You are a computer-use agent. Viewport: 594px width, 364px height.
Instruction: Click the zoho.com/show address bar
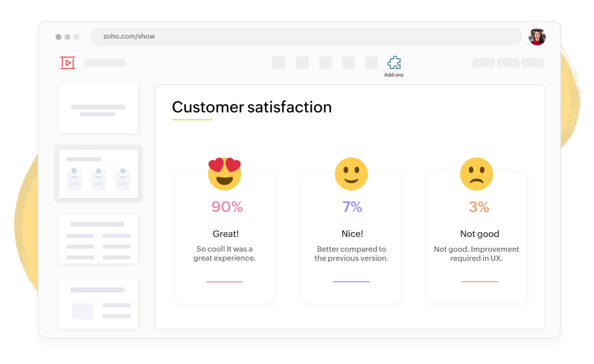click(x=306, y=36)
